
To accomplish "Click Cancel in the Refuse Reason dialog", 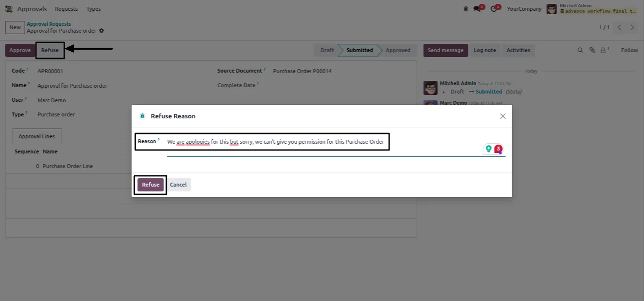I will coord(178,185).
